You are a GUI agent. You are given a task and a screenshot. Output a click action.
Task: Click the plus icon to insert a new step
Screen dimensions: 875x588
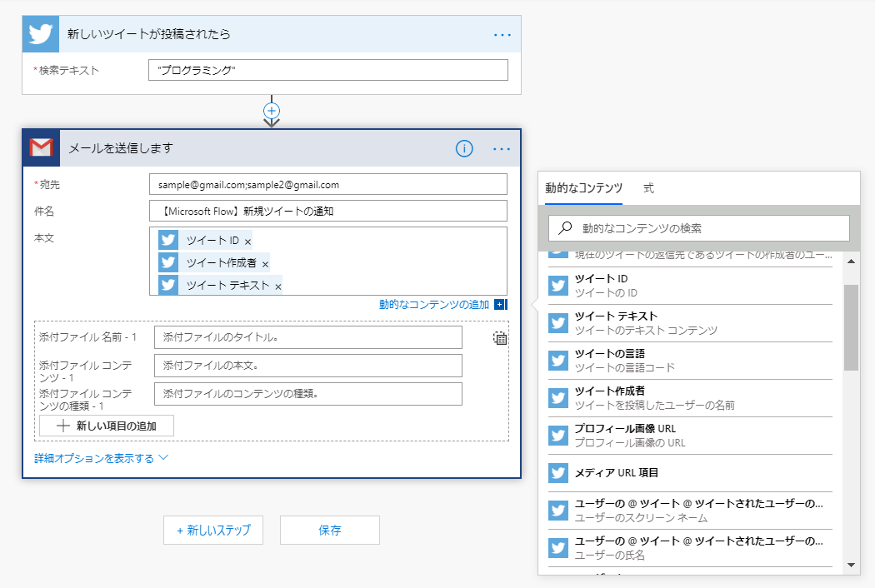pyautogui.click(x=272, y=110)
